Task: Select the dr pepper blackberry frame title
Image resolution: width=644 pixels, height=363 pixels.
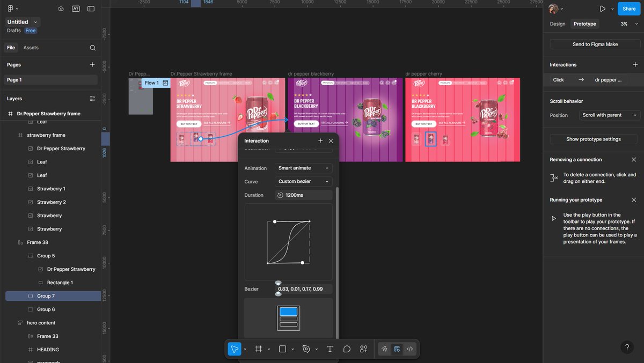Action: pyautogui.click(x=311, y=74)
